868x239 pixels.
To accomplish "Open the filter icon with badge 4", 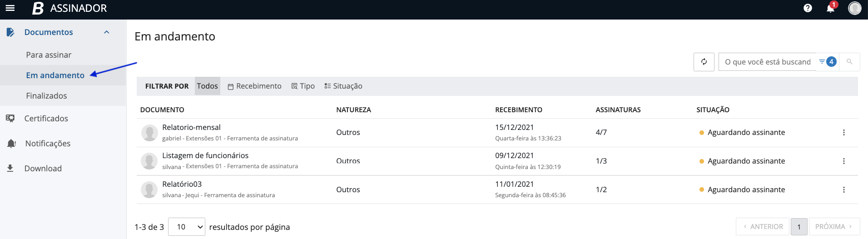I will pos(827,62).
